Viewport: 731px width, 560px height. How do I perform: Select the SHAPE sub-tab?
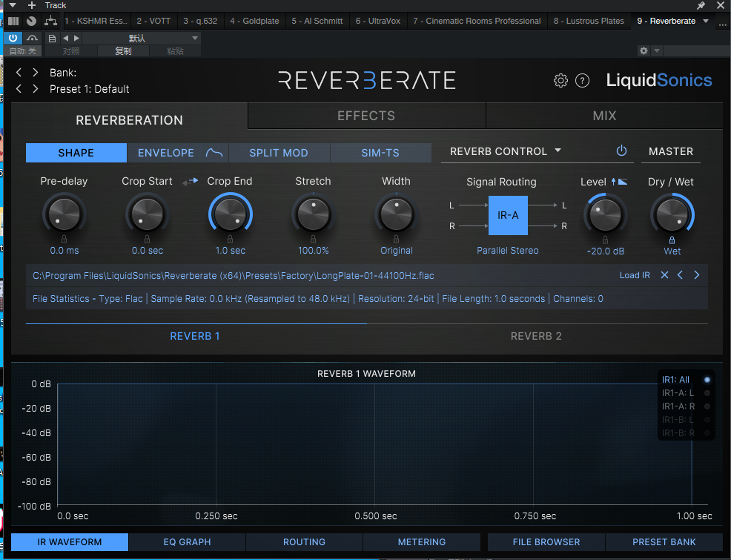pyautogui.click(x=76, y=153)
